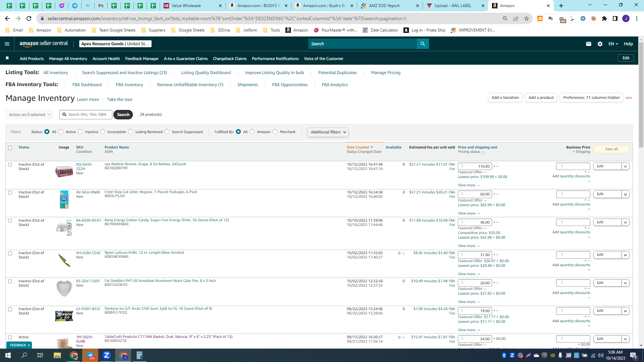
Task: Click the Fresh Step Cat Litter thumbnail
Action: pos(64,199)
